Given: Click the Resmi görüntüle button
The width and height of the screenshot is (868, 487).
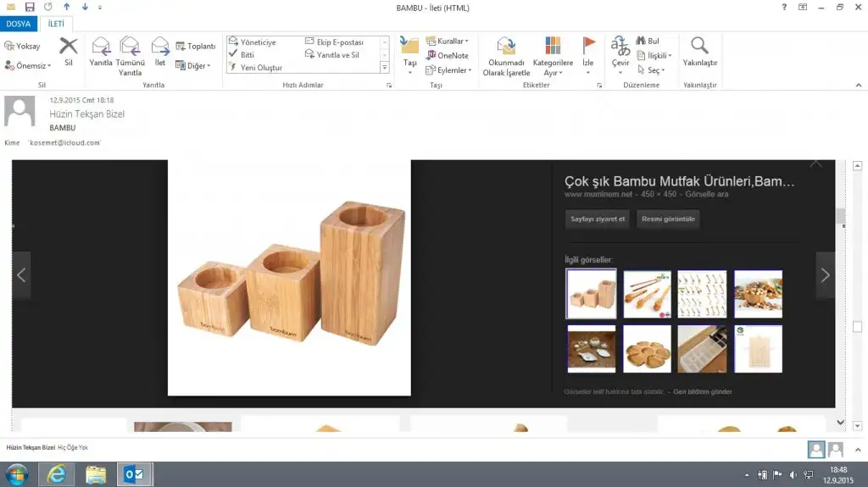Looking at the screenshot, I should pyautogui.click(x=668, y=219).
